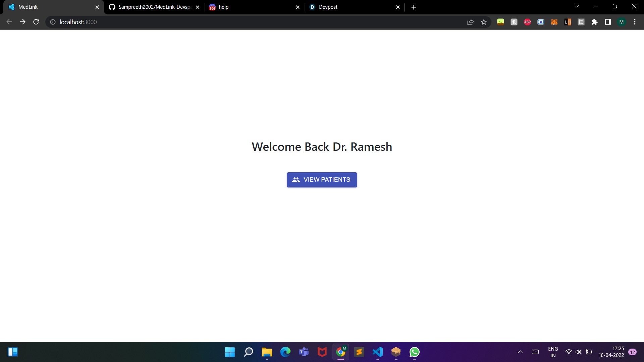Image resolution: width=644 pixels, height=362 pixels.
Task: Open Visual Studio Code from taskbar
Action: tap(377, 352)
